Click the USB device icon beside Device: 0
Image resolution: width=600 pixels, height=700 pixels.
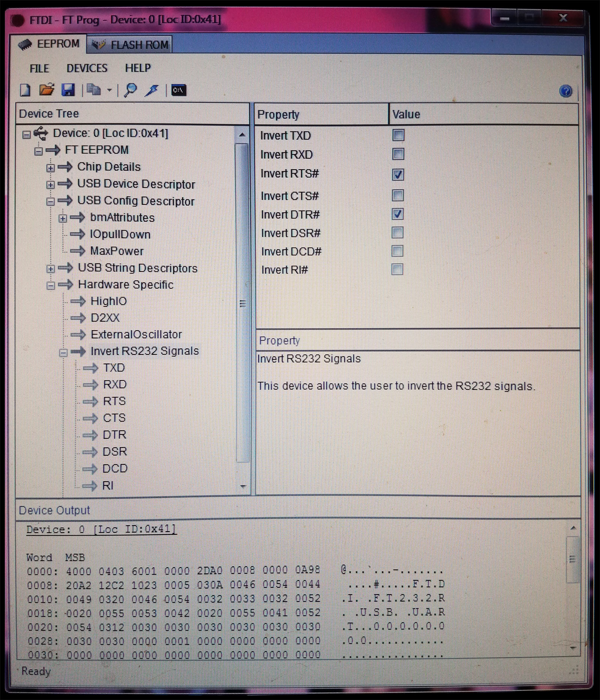40,133
